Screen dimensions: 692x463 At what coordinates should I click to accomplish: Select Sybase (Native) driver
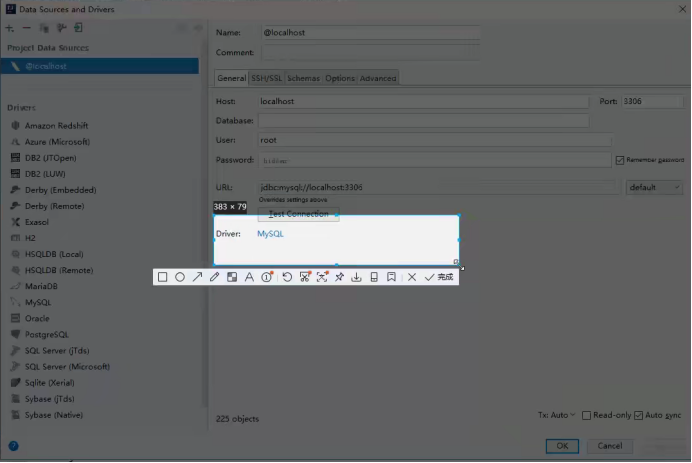click(53, 415)
